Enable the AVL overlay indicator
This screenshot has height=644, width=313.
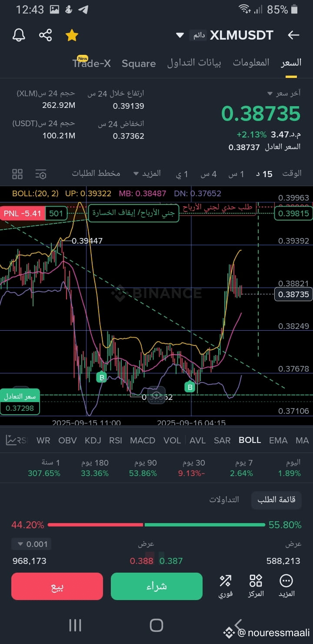[198, 440]
